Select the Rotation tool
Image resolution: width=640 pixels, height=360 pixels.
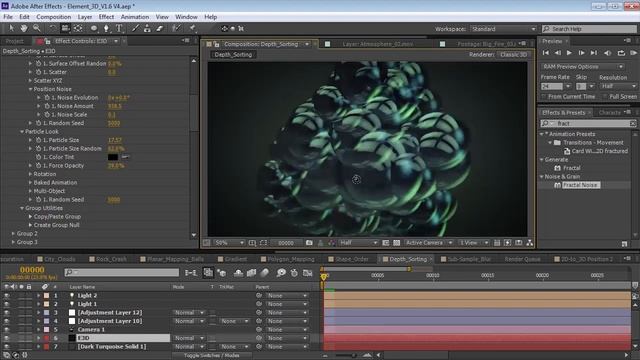(x=52, y=28)
